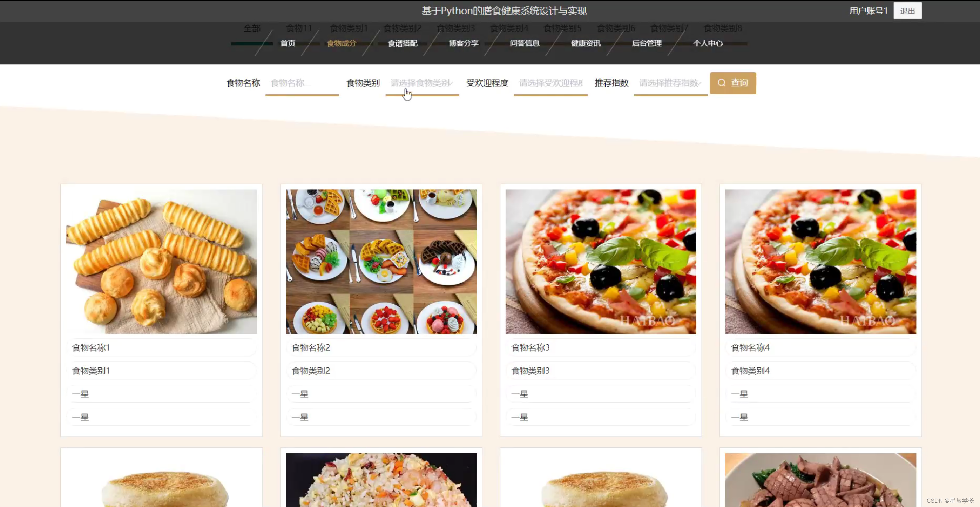Select the 食物类别8 category tab
980x507 pixels.
(x=723, y=28)
